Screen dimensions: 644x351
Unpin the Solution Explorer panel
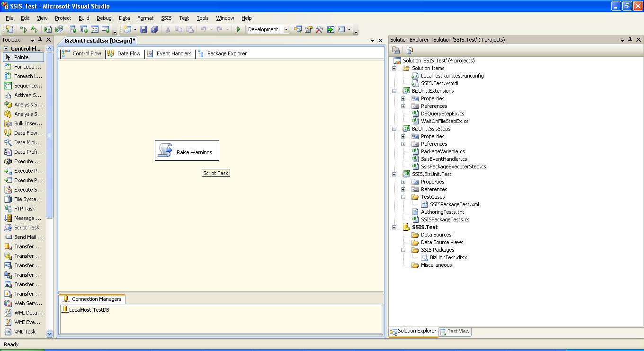(x=630, y=40)
